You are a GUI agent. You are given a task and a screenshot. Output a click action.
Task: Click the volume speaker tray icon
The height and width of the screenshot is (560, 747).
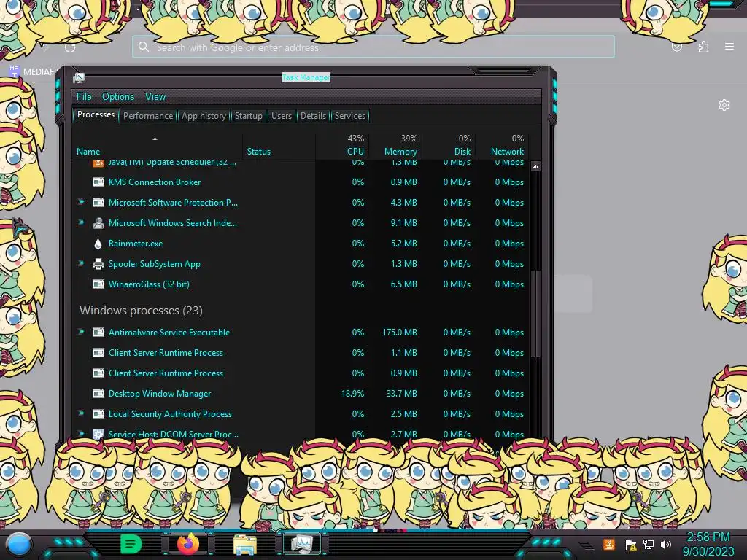tap(666, 544)
